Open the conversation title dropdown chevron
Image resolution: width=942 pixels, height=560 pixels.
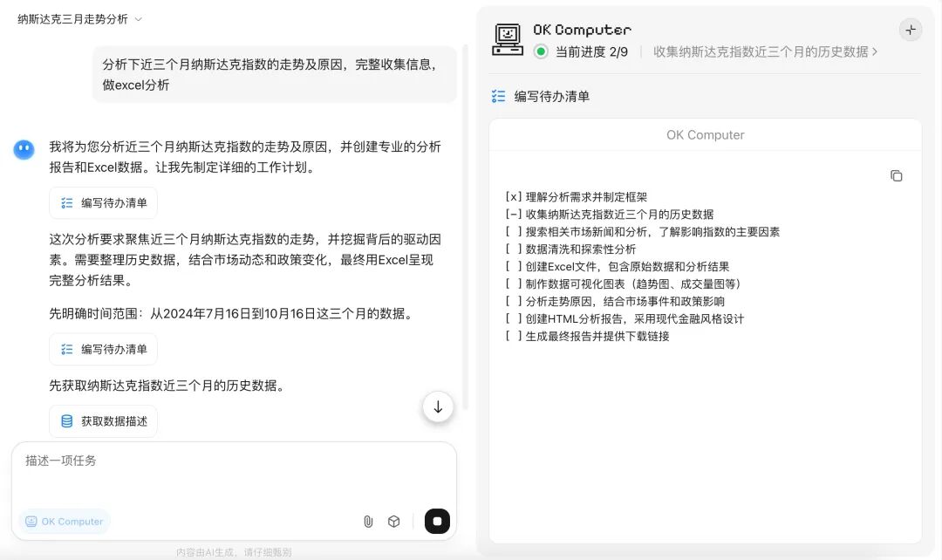point(138,19)
